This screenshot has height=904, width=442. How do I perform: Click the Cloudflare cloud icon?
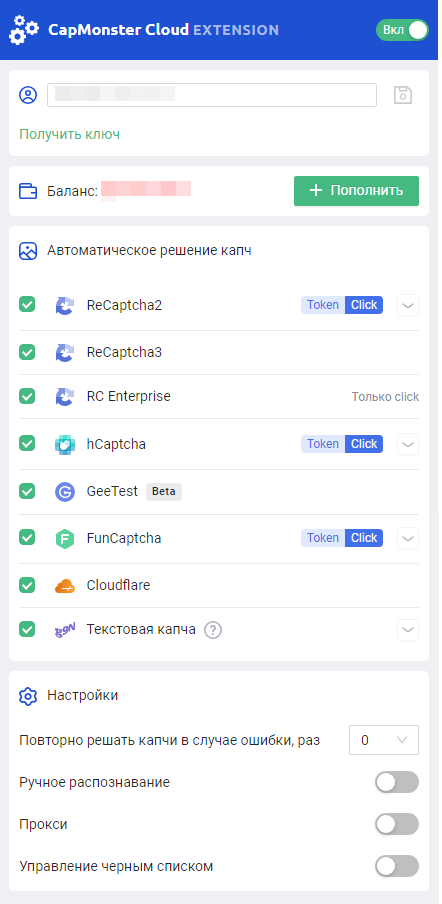[65, 586]
